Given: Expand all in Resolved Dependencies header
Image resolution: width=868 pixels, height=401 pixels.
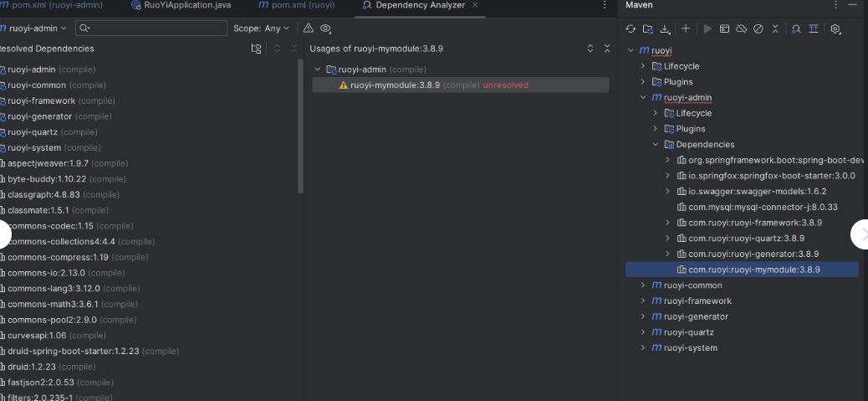Looking at the screenshot, I should (x=278, y=49).
